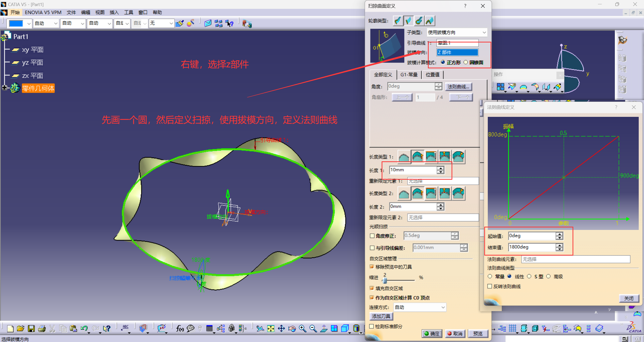Expand the 零件几何体 tree node
Viewport: 644px width, 342px height.
tap(4, 88)
